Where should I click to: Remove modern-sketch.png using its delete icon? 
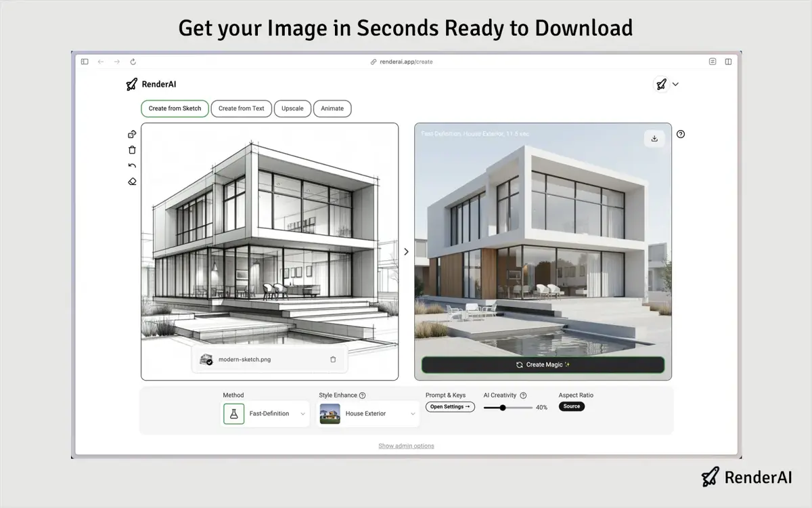332,359
